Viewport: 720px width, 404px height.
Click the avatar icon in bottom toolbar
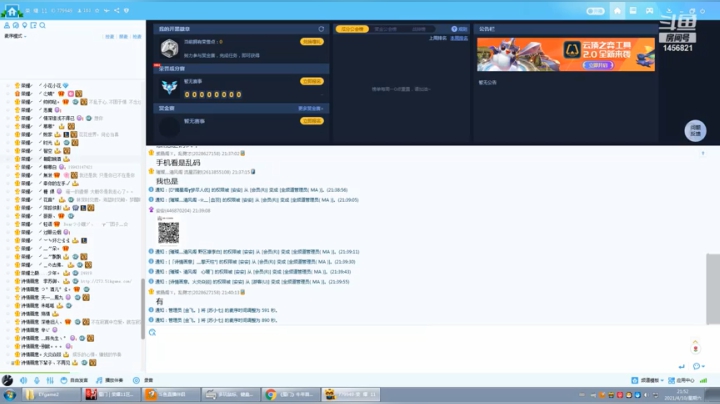[x=7, y=380]
